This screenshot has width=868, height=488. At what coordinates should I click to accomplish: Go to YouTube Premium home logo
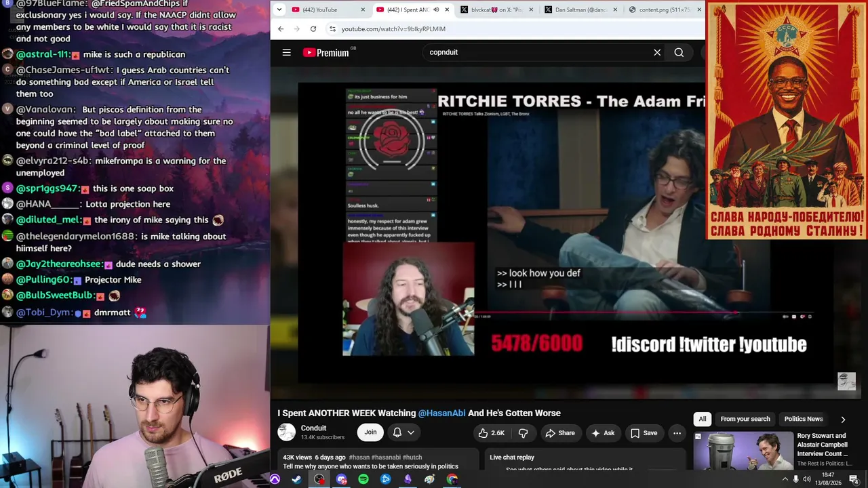[326, 52]
